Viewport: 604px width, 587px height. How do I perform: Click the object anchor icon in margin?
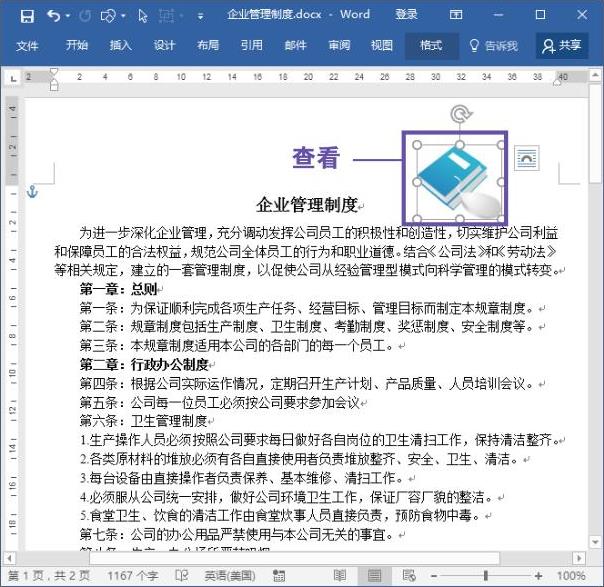pos(32,192)
